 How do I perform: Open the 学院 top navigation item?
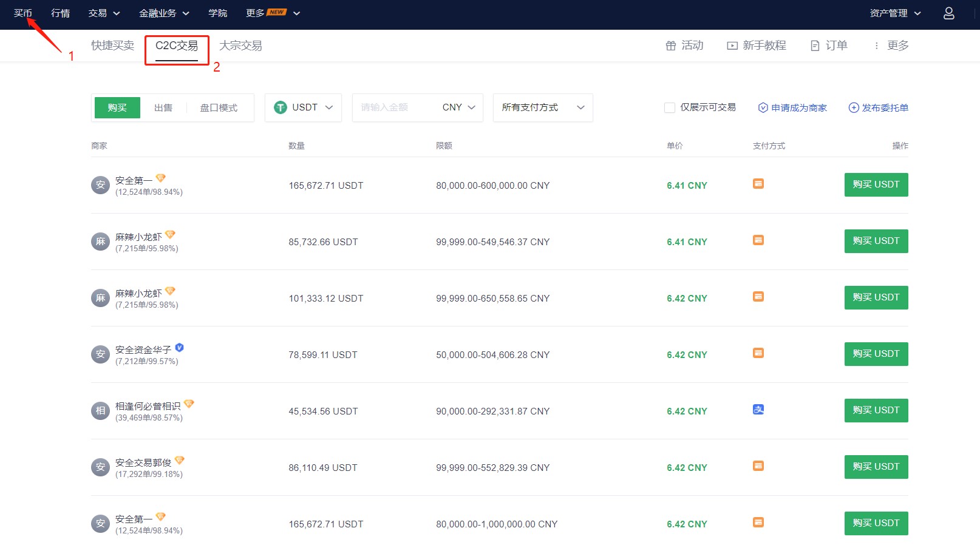(217, 13)
